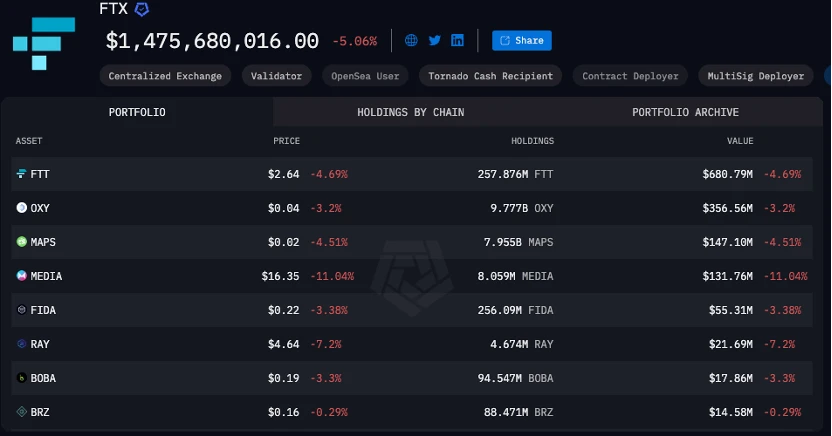Click the OXY token icon
This screenshot has width=832, height=436.
point(22,208)
